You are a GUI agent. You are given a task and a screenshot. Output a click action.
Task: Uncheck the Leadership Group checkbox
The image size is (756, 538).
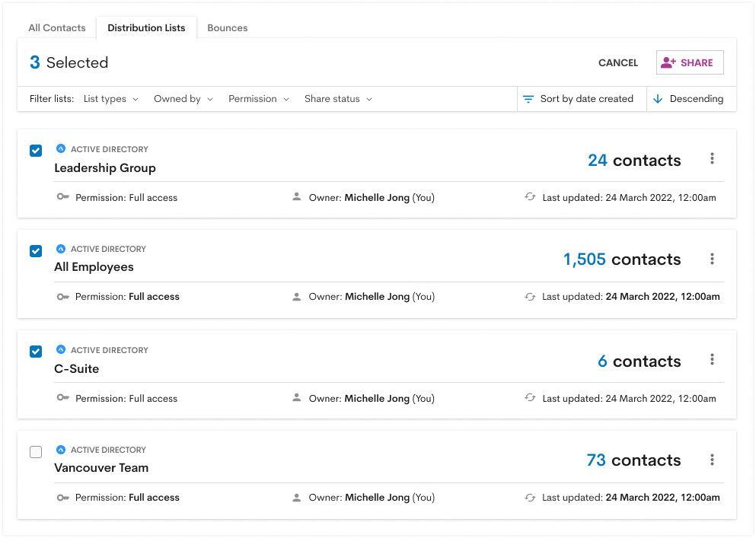point(36,151)
